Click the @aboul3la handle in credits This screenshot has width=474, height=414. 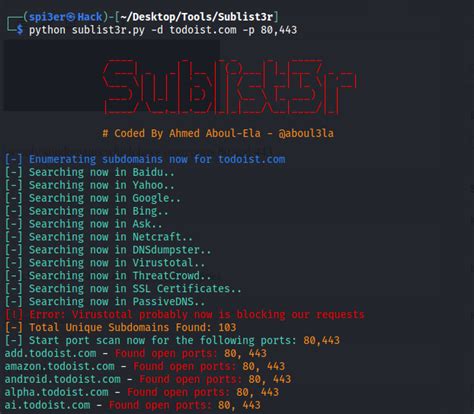coord(306,133)
